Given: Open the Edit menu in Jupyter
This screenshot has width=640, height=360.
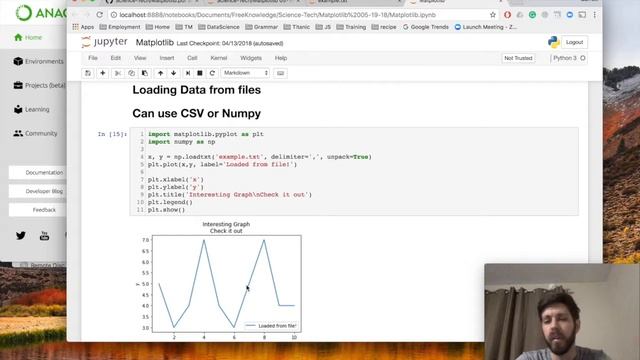Looking at the screenshot, I should [116, 58].
